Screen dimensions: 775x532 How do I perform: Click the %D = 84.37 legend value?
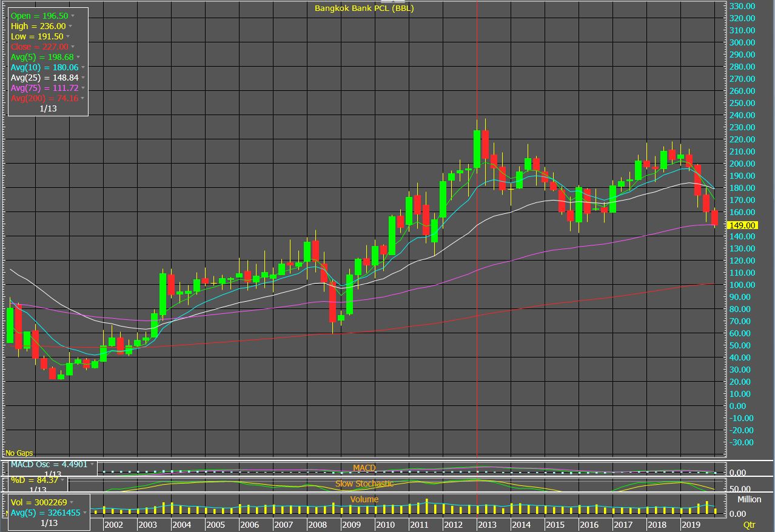pyautogui.click(x=34, y=480)
